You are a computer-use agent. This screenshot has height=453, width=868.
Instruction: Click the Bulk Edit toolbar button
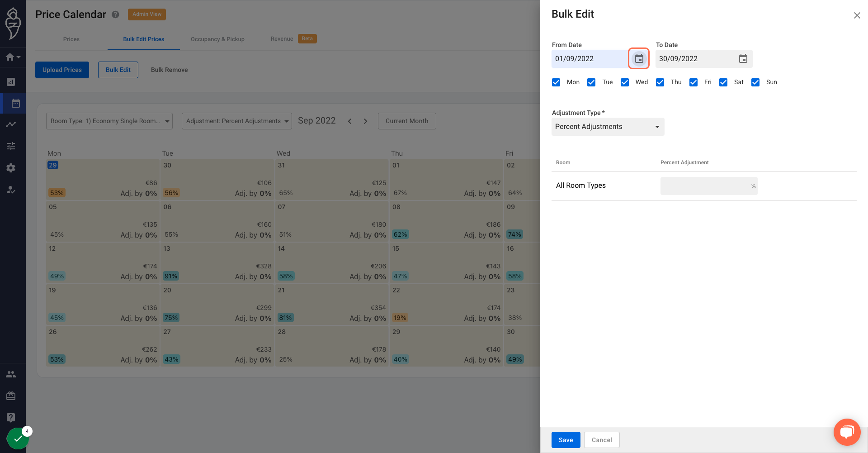point(118,70)
